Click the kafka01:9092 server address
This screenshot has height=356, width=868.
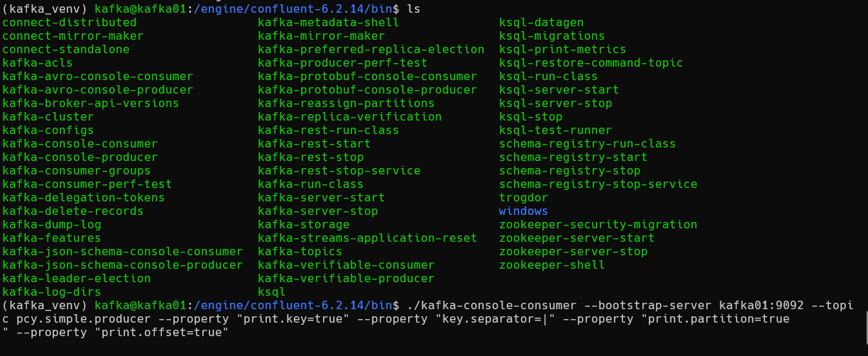point(761,306)
